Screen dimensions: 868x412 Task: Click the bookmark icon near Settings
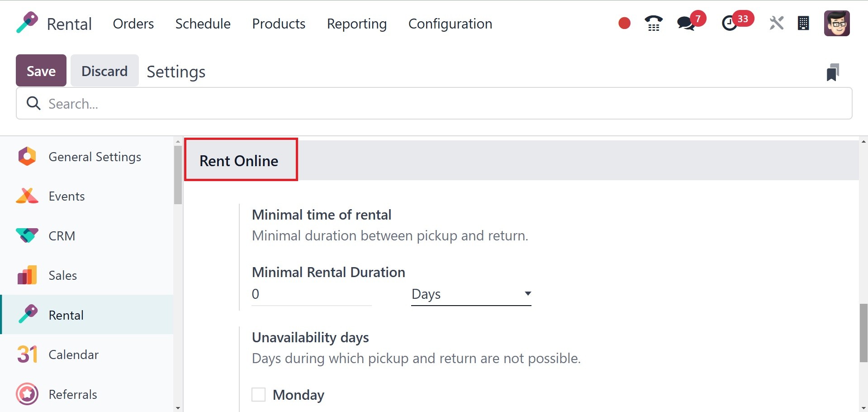(x=832, y=72)
